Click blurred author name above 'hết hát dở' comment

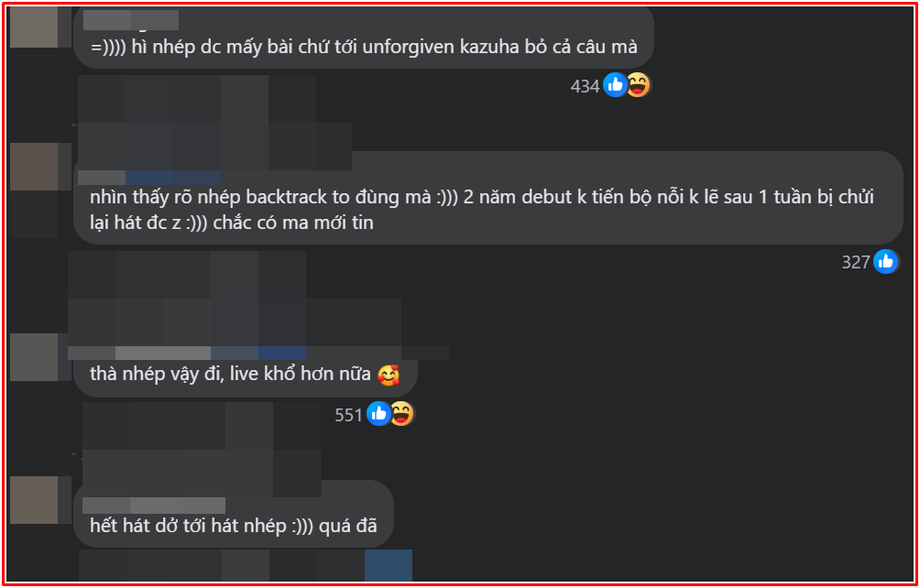154,506
